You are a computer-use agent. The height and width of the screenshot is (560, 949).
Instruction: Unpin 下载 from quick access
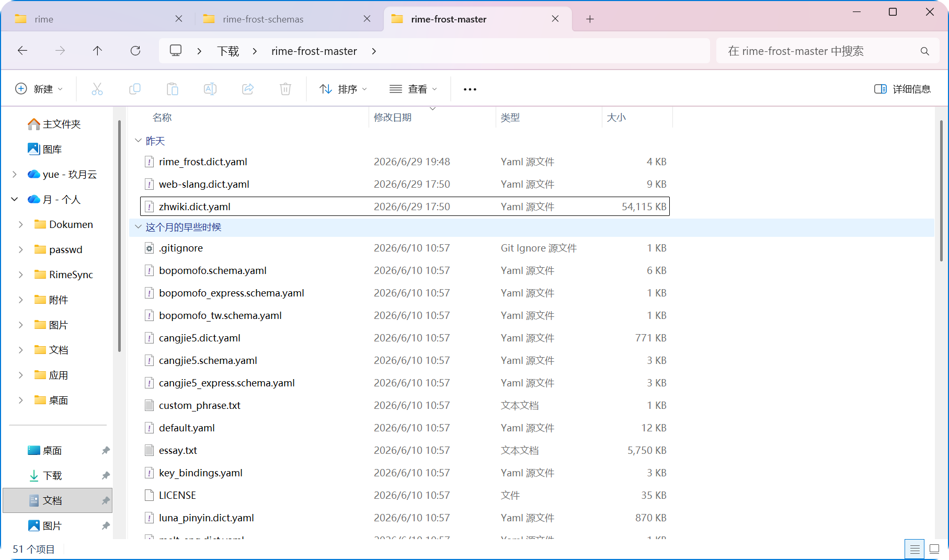point(106,475)
